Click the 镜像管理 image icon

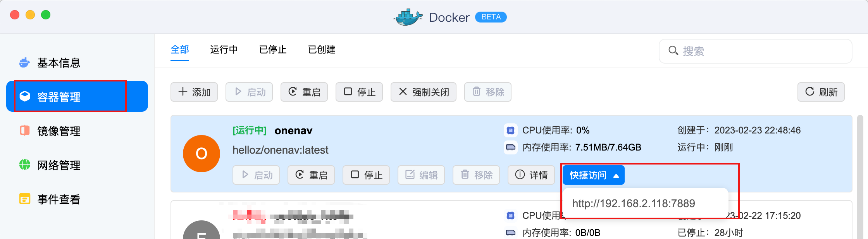click(x=24, y=131)
